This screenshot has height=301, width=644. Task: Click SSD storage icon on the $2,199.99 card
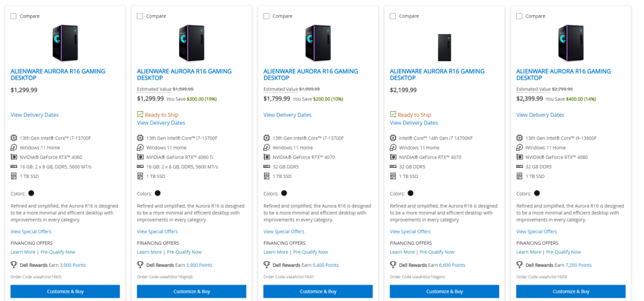393,176
